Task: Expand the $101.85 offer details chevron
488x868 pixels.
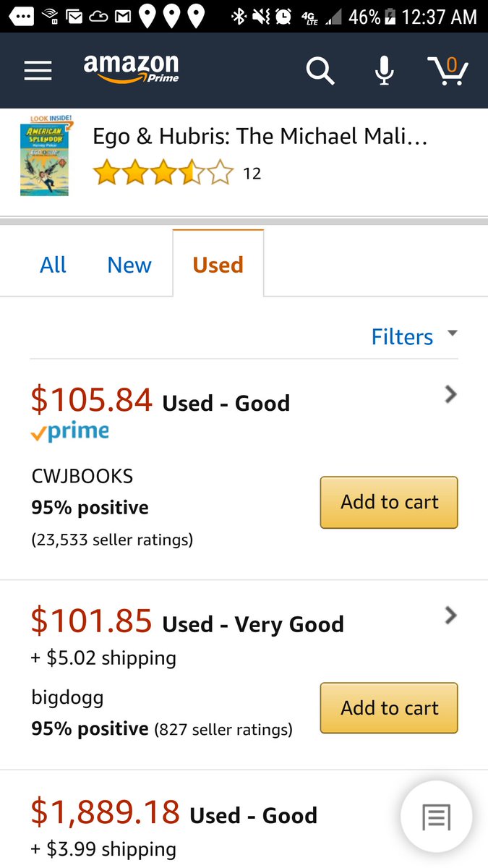Action: tap(450, 616)
